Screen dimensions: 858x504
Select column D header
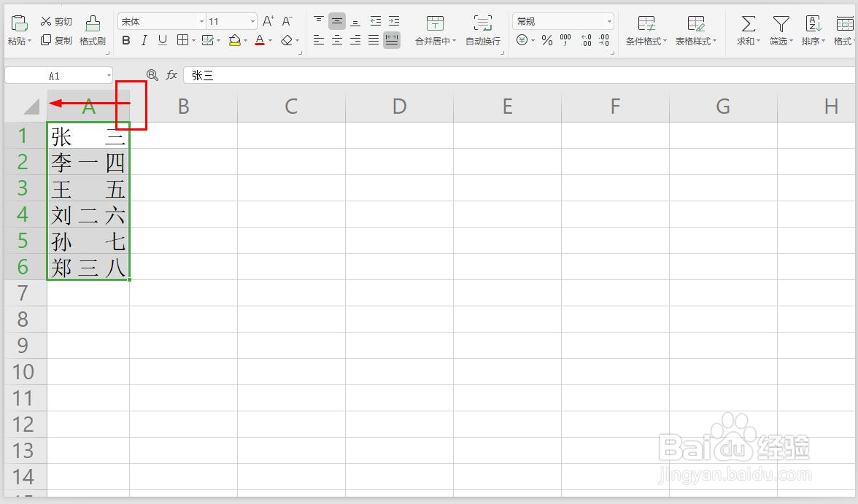pyautogui.click(x=400, y=106)
